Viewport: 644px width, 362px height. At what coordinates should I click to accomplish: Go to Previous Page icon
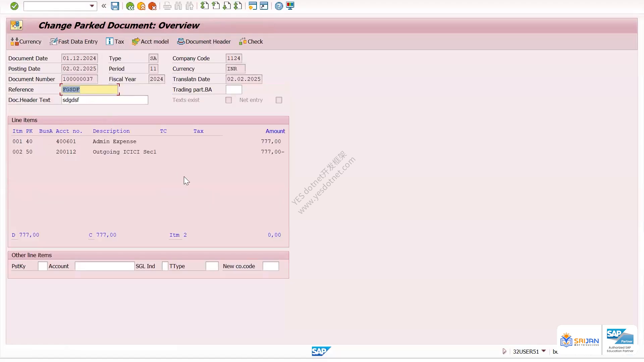(216, 6)
